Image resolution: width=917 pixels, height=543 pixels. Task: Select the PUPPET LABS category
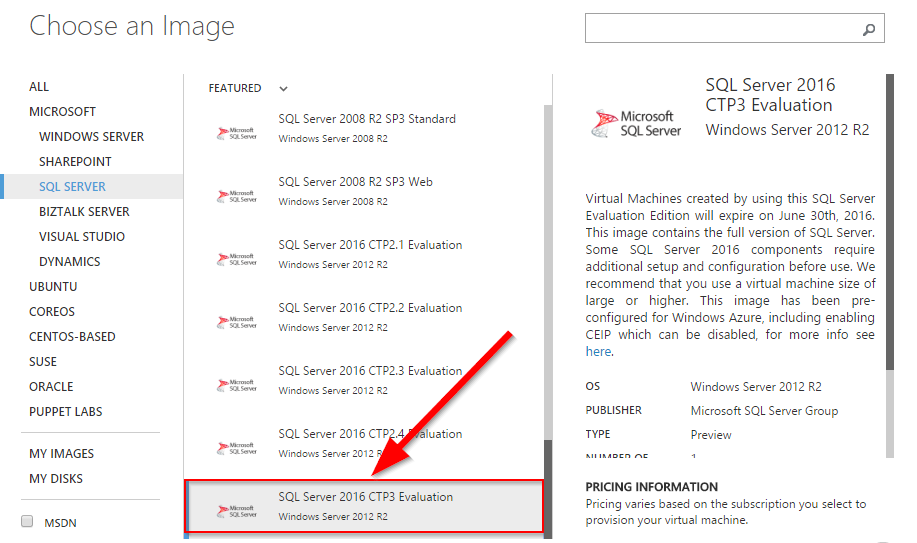66,412
